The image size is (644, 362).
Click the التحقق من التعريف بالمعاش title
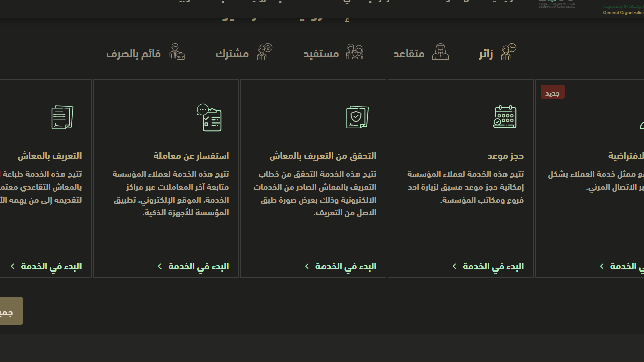[x=323, y=156]
